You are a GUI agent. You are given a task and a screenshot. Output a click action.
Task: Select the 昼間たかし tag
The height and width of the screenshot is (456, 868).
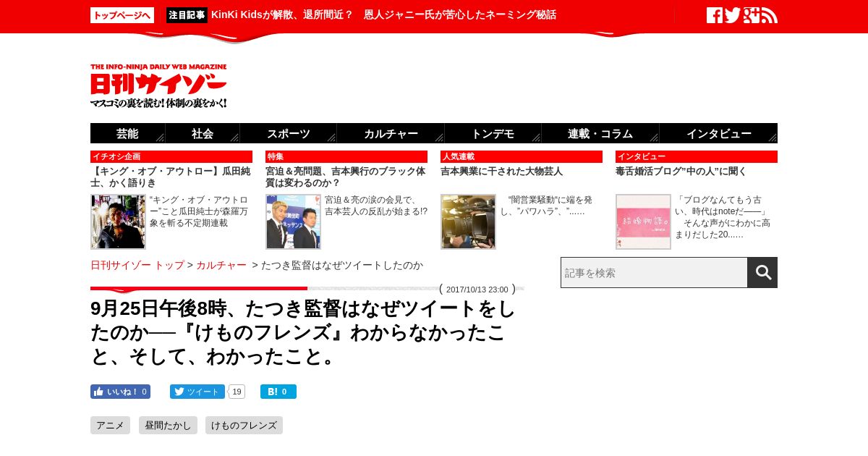pos(168,426)
